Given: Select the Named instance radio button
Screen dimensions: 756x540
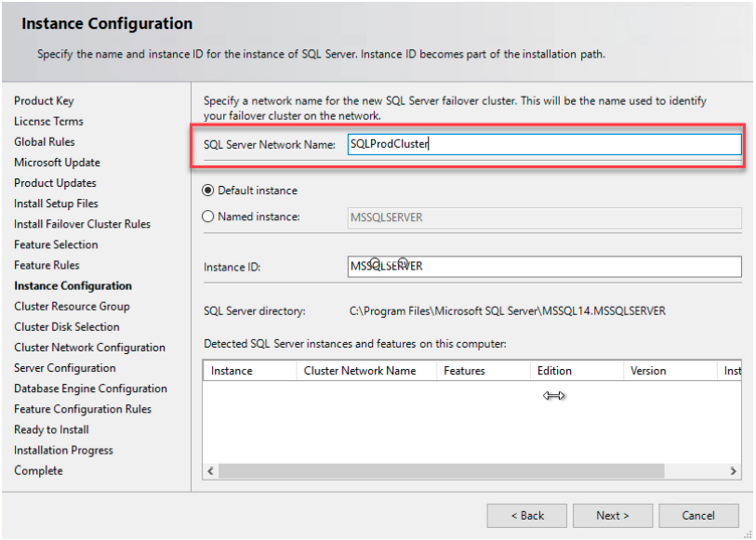Looking at the screenshot, I should click(x=207, y=217).
